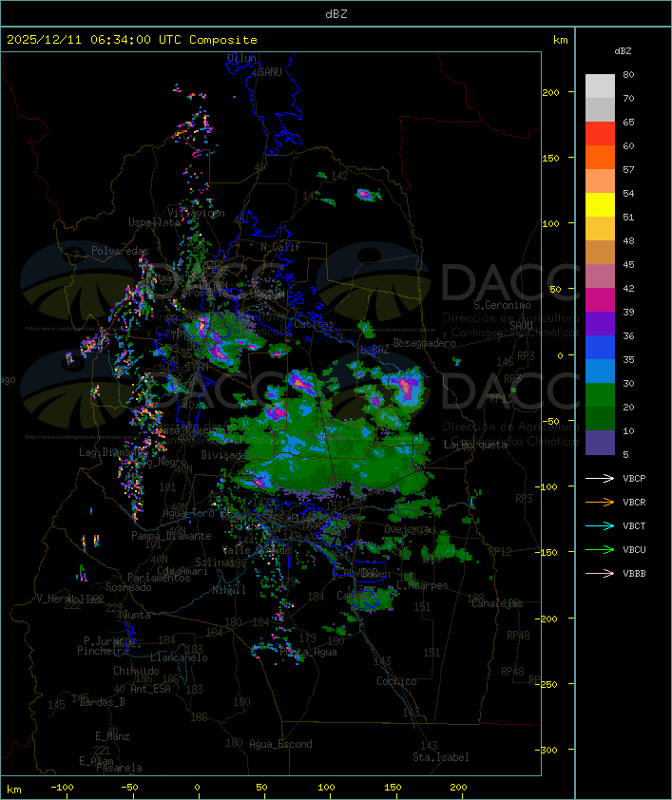Click the orange VBCR arrow icon
672x800 pixels.
[600, 502]
